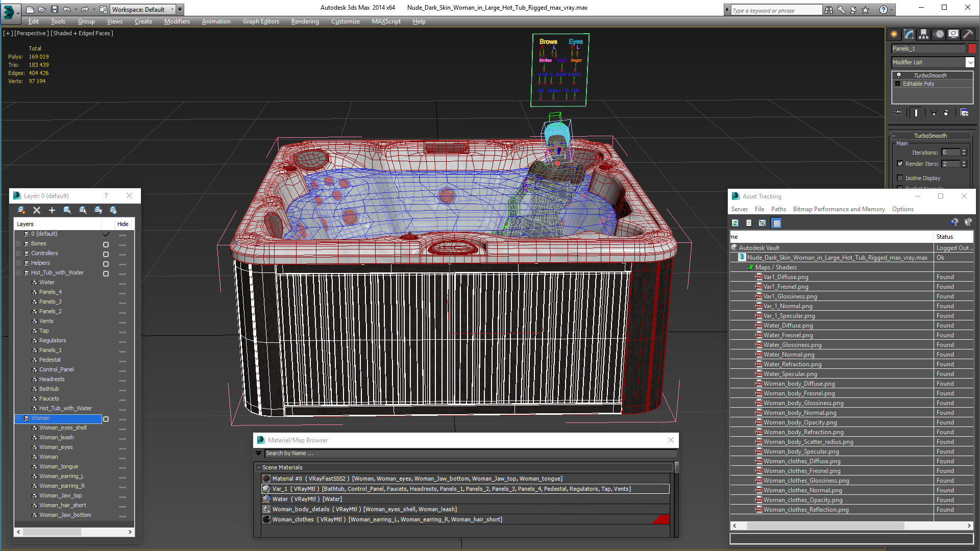Open the Utilities hammer panel tab
Screen dimensions: 980x551
[x=968, y=34]
